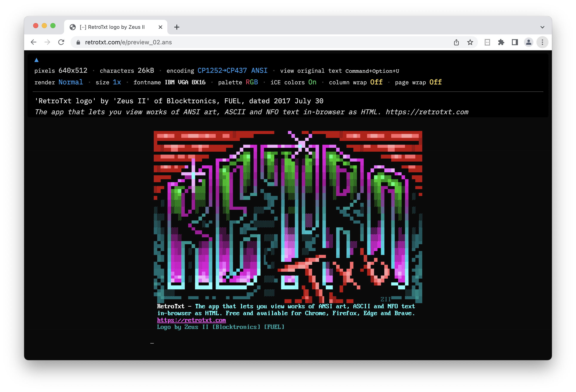This screenshot has height=392, width=576.
Task: Click the ZII signature in the artwork
Action: pyautogui.click(x=386, y=299)
